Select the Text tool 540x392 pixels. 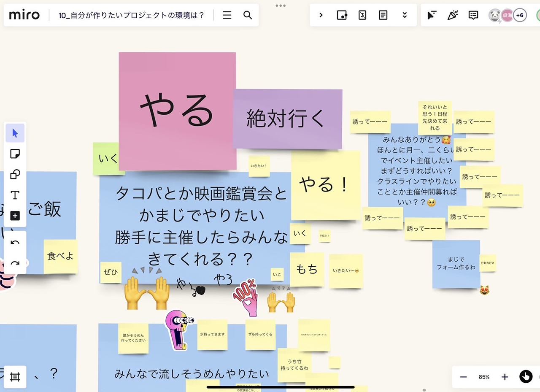click(15, 195)
